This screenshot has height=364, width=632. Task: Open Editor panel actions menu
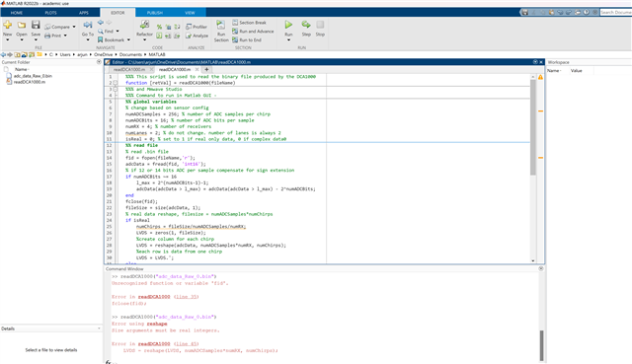(535, 62)
